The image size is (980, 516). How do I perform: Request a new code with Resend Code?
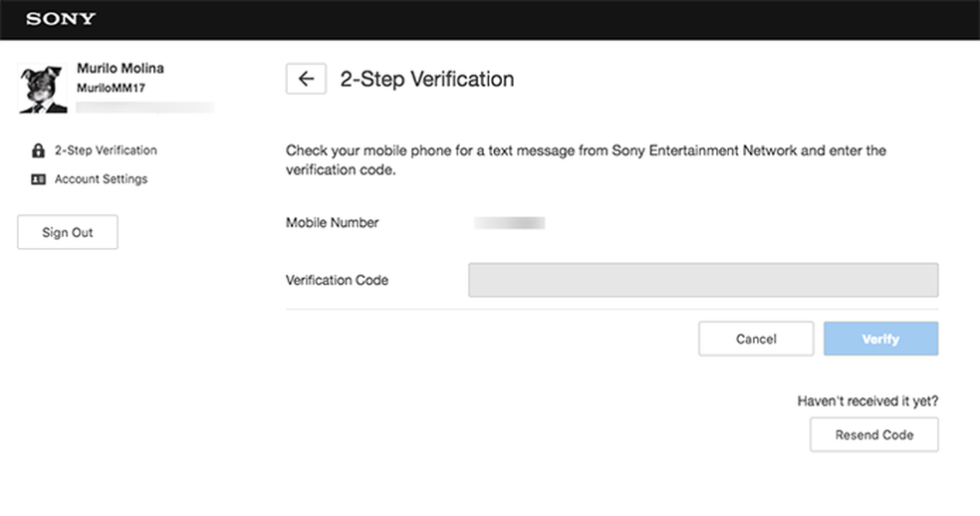tap(873, 435)
